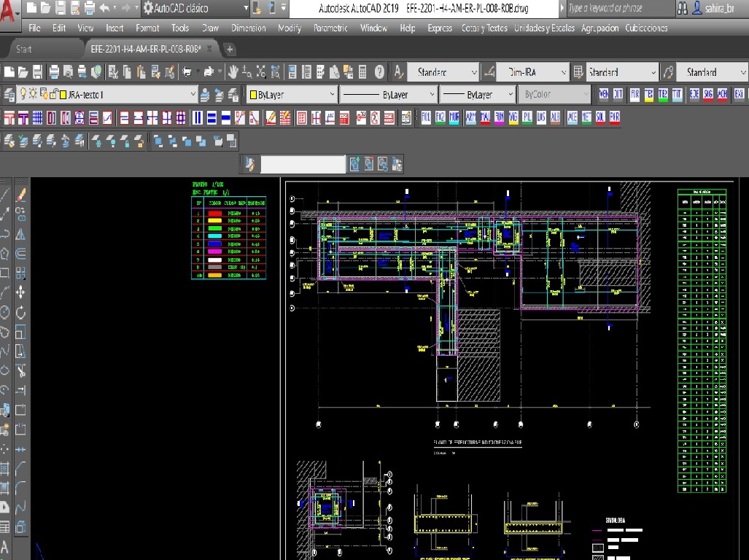Toggle layer lock padlock icon

[x=54, y=95]
